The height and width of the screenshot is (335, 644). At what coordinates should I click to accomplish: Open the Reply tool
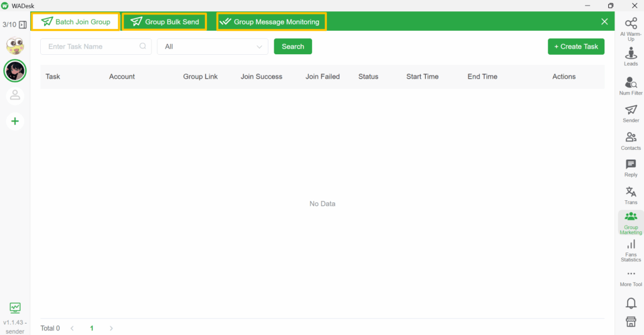click(631, 168)
